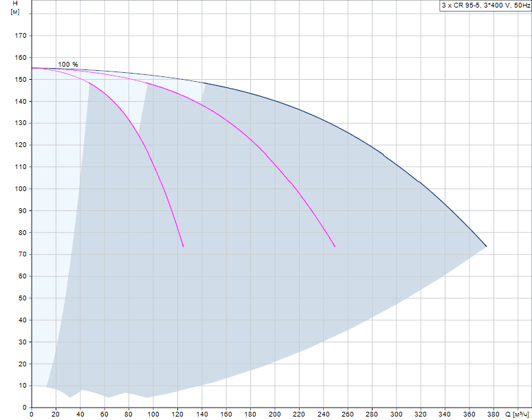Click the 150 value on the H axis
This screenshot has width=532, height=420.
pos(21,79)
